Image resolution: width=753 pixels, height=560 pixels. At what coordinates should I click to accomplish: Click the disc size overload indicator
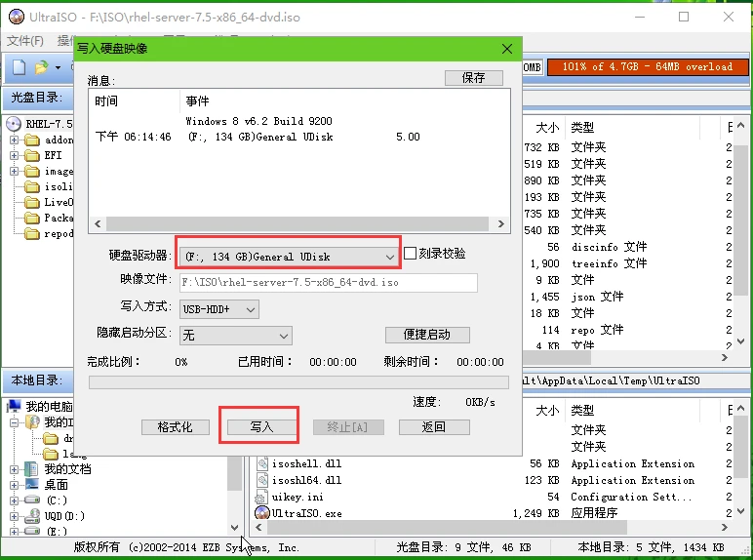click(648, 66)
